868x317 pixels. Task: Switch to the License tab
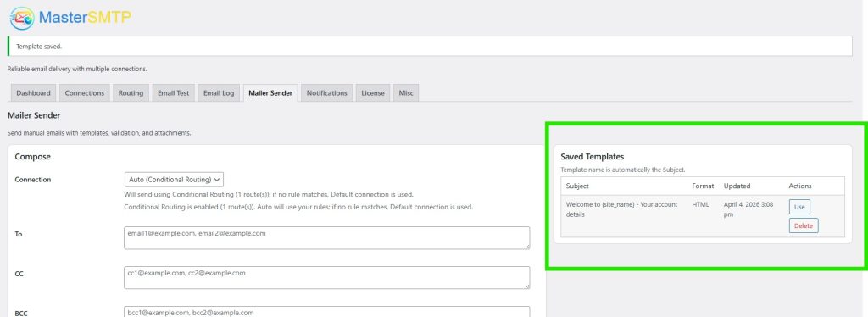coord(373,93)
